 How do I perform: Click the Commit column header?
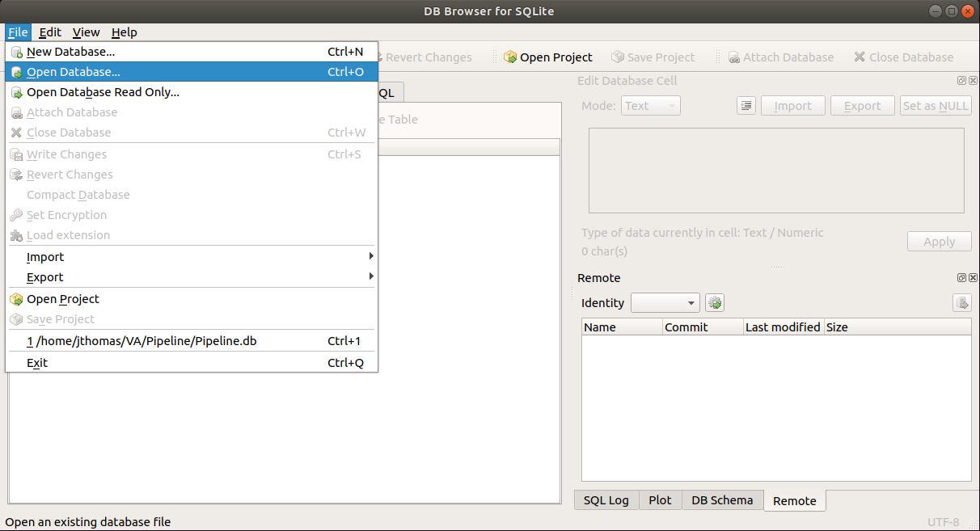tap(703, 327)
